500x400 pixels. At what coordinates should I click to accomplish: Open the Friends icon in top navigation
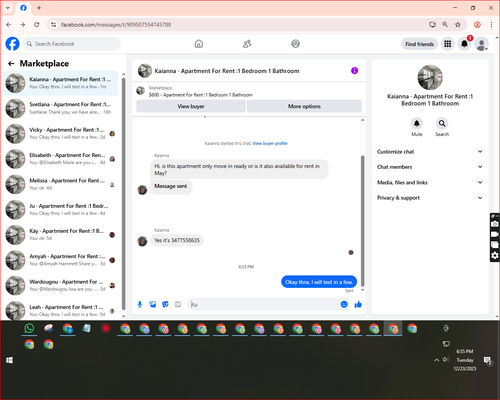247,44
